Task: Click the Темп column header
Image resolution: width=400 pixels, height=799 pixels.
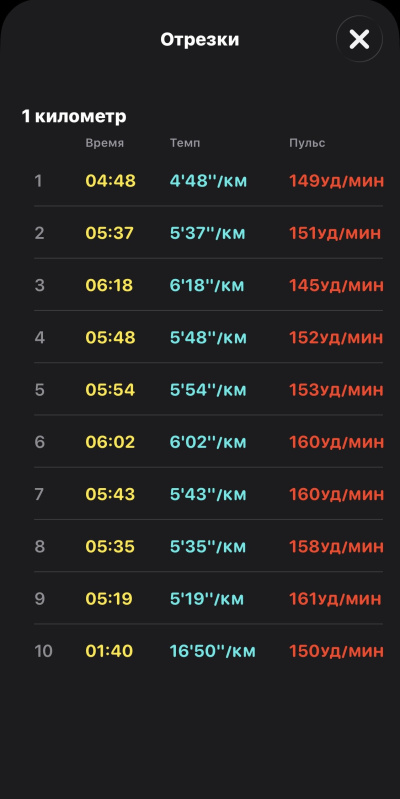Action: pyautogui.click(x=185, y=143)
